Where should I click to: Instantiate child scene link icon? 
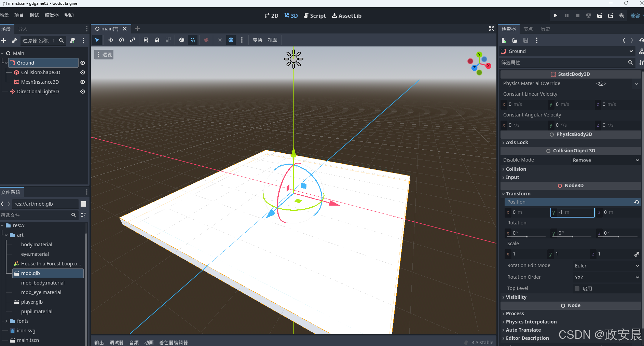14,41
